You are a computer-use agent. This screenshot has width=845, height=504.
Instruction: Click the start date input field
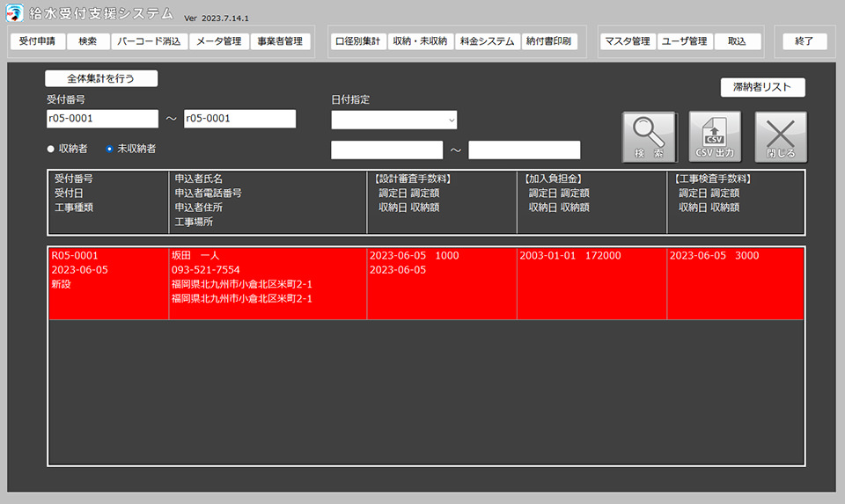[x=386, y=150]
